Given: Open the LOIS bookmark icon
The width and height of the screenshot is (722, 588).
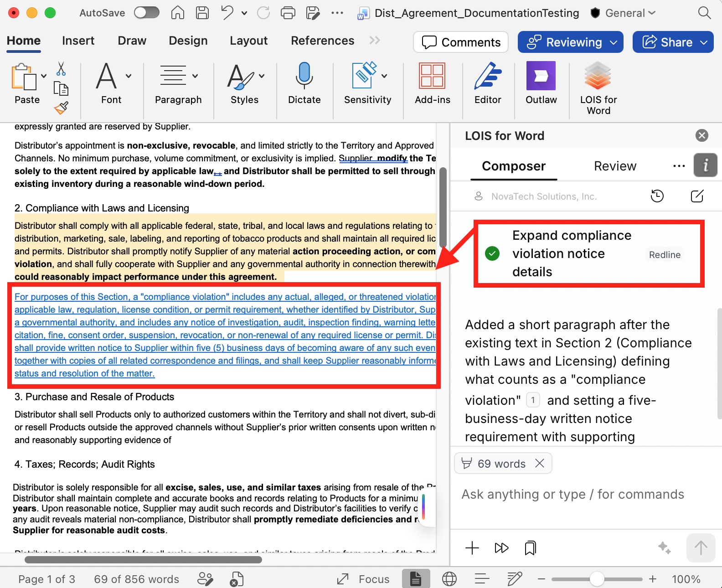Looking at the screenshot, I should click(530, 547).
